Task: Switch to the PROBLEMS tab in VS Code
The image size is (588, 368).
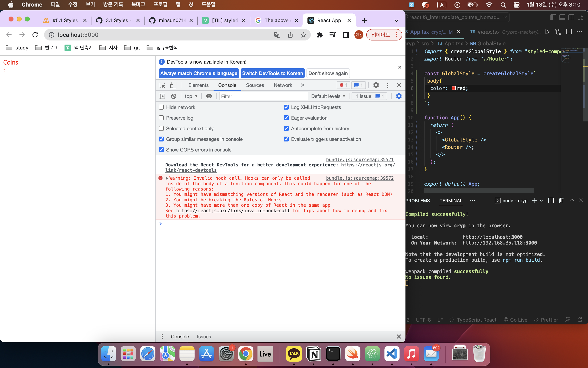Action: pyautogui.click(x=418, y=201)
